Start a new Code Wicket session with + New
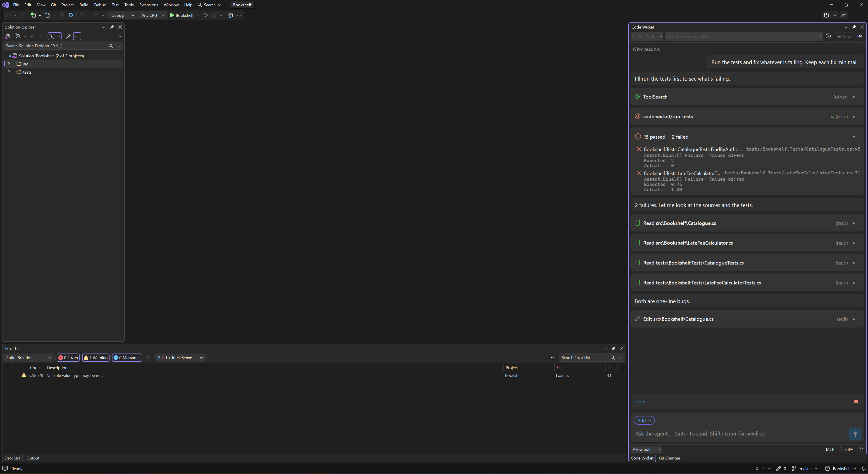The image size is (868, 474). pyautogui.click(x=844, y=37)
